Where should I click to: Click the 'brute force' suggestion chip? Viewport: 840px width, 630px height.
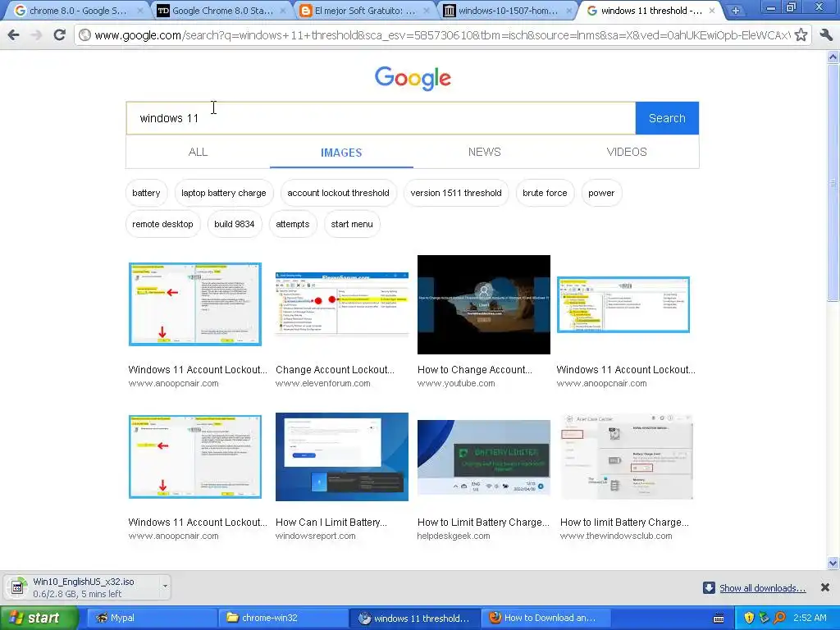tap(545, 193)
